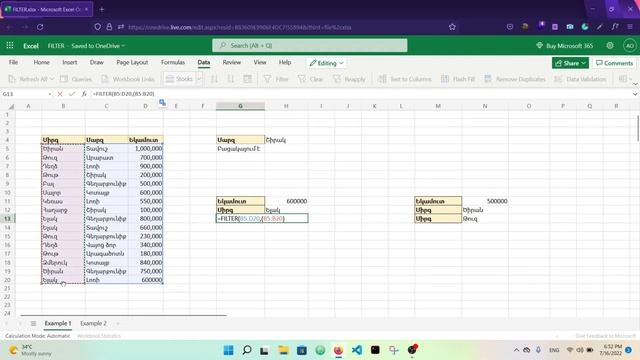Add a new sheet with plus
This screenshot has height=360, width=640.
118,323
